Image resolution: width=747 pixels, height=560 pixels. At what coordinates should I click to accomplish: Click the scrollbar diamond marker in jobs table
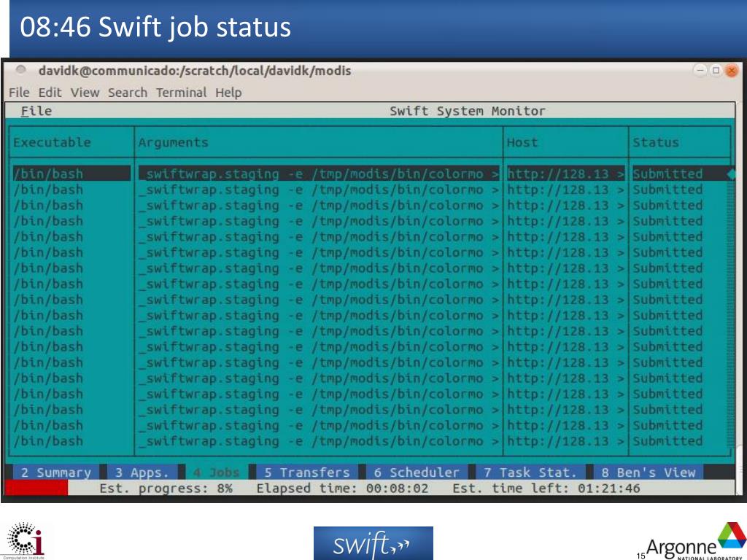point(731,174)
